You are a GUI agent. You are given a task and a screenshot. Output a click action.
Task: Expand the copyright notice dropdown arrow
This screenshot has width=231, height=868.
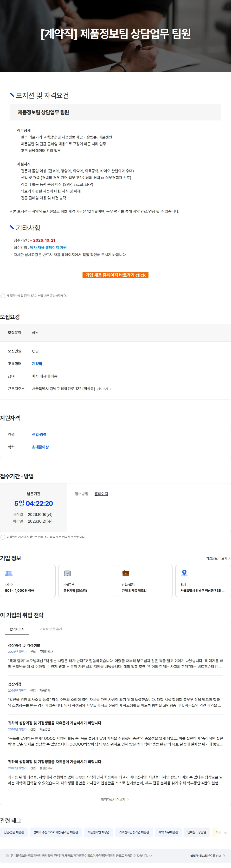coord(151,855)
